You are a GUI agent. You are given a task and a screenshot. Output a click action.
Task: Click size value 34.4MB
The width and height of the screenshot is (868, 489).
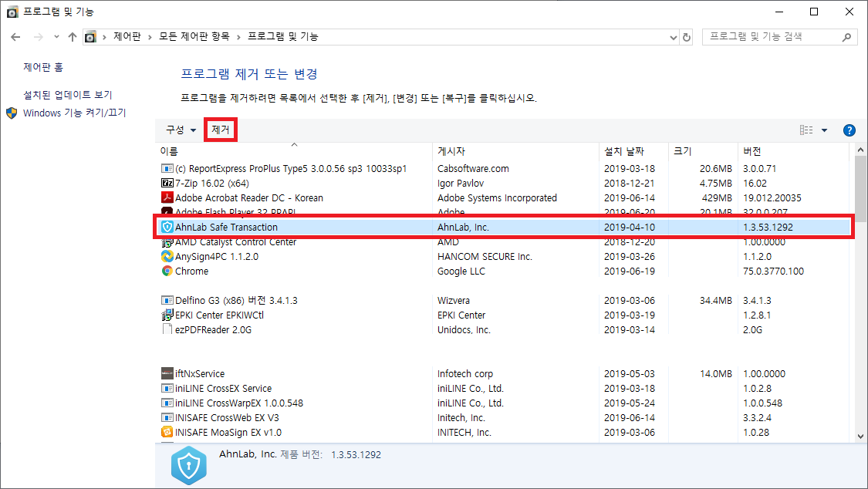click(x=716, y=300)
